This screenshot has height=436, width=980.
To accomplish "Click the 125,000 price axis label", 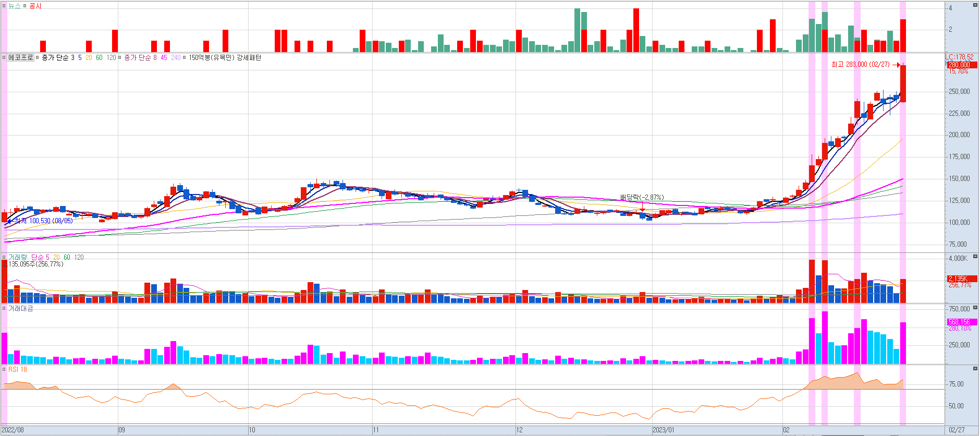I will (x=959, y=200).
